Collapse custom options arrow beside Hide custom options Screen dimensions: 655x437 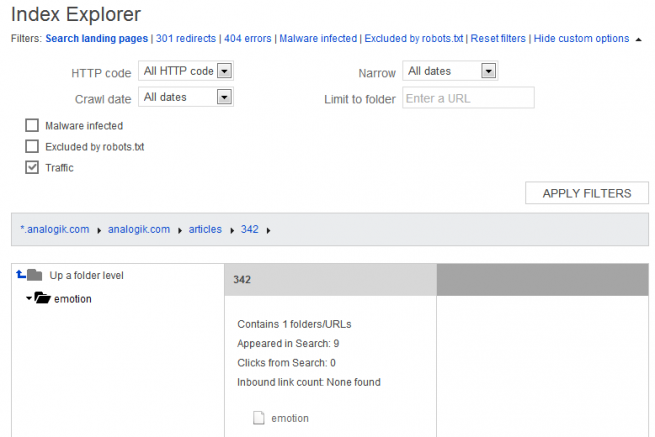point(638,40)
